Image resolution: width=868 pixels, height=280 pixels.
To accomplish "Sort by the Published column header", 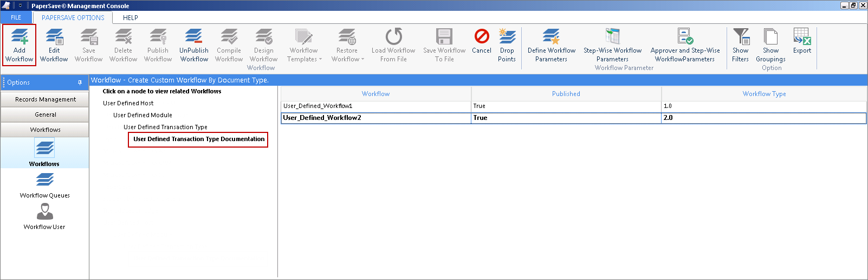I will tap(566, 94).
